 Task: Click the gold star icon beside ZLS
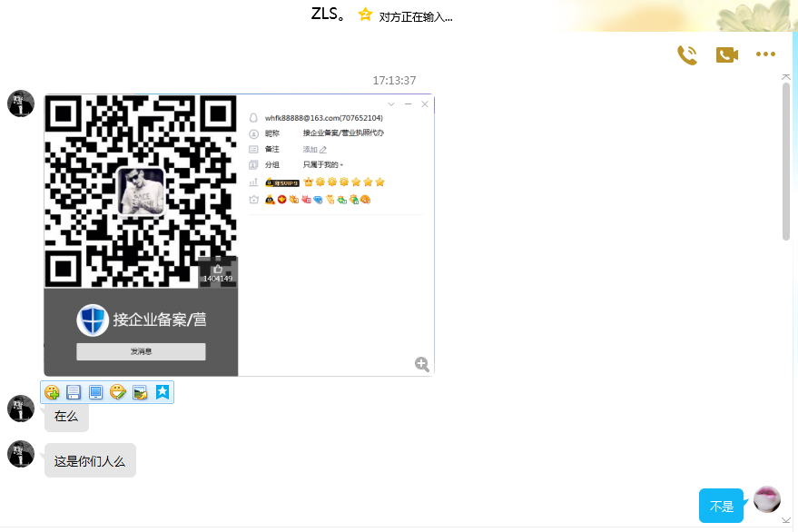coord(365,14)
